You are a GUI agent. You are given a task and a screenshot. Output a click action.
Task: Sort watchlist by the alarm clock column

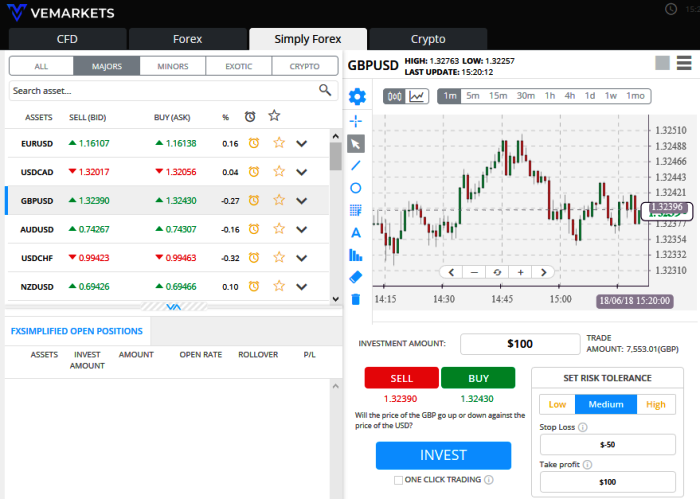point(250,116)
